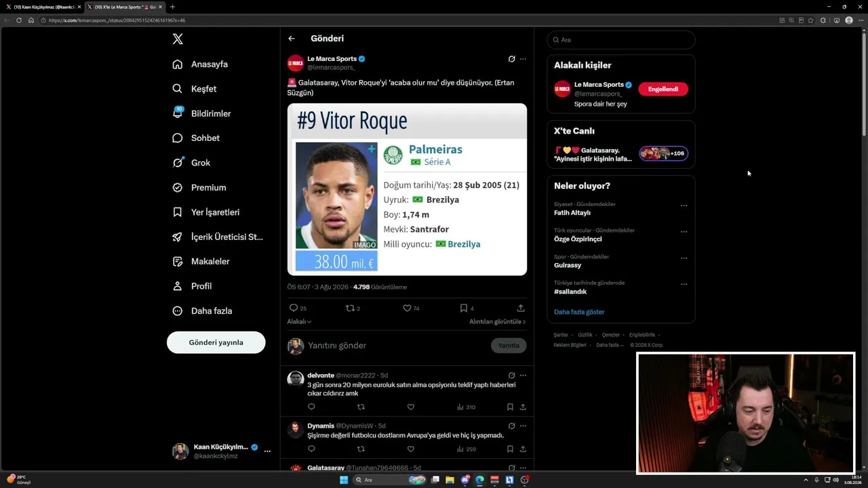Open Sohbet messages
Screen dimensions: 868x488
coord(196,138)
